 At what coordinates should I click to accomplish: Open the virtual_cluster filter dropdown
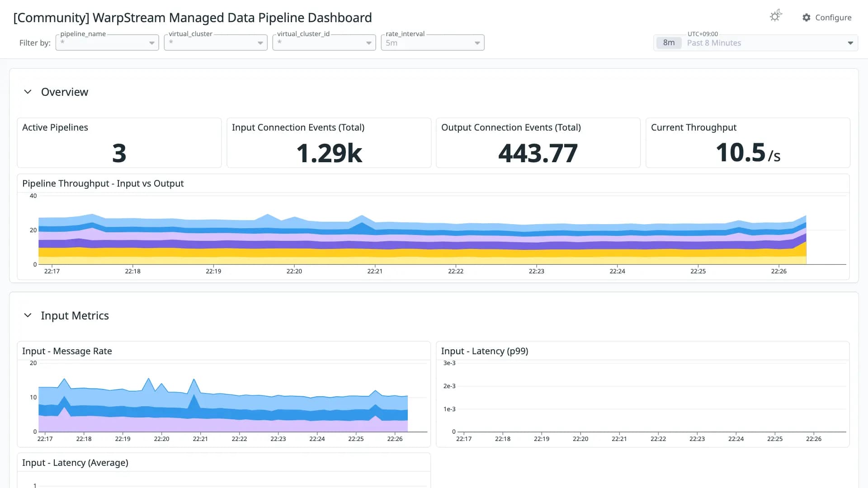click(216, 42)
